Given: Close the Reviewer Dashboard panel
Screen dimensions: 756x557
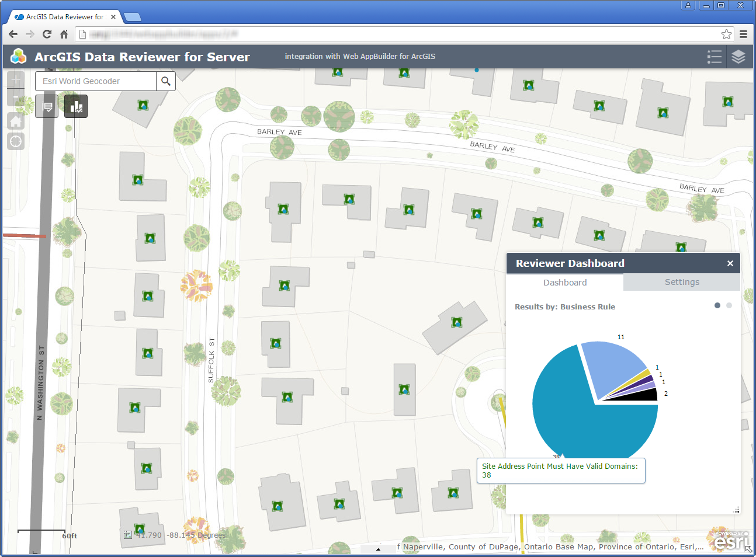Looking at the screenshot, I should click(x=730, y=263).
